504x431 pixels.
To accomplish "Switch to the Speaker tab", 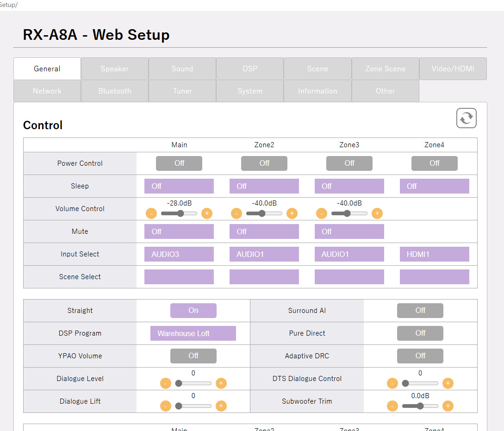I will [115, 69].
